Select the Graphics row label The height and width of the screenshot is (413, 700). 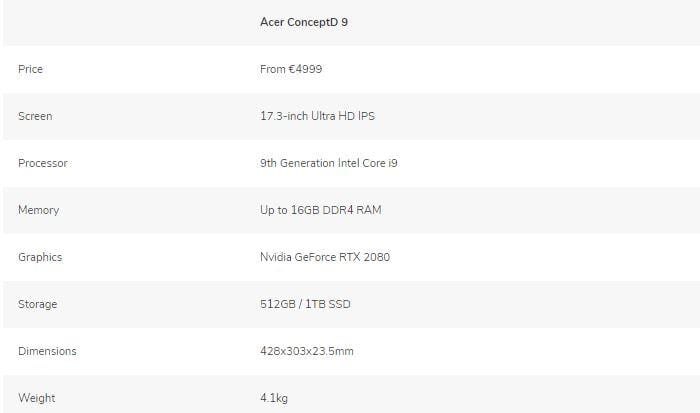click(x=40, y=257)
